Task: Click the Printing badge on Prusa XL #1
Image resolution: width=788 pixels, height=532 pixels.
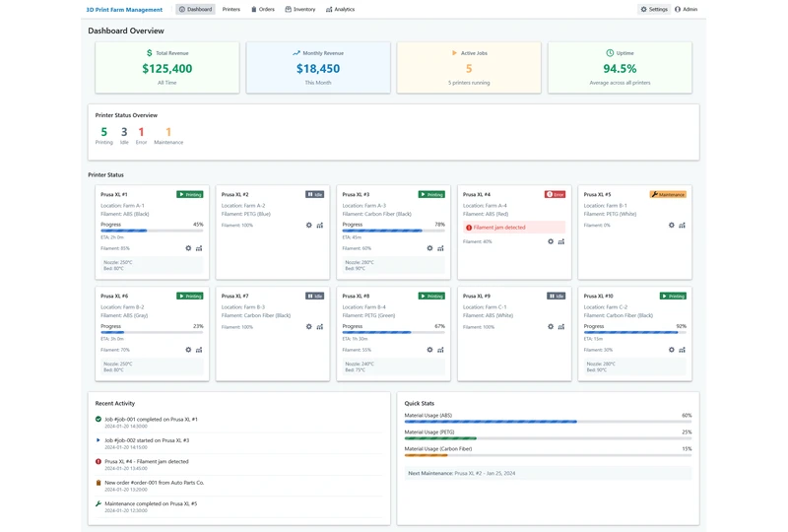Action: (190, 195)
